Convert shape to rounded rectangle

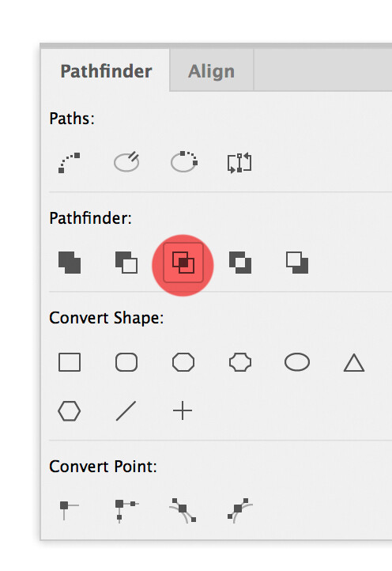(126, 362)
